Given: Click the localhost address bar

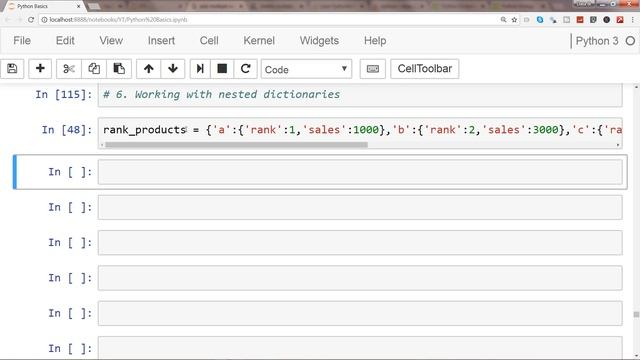Looking at the screenshot, I should click(x=269, y=20).
